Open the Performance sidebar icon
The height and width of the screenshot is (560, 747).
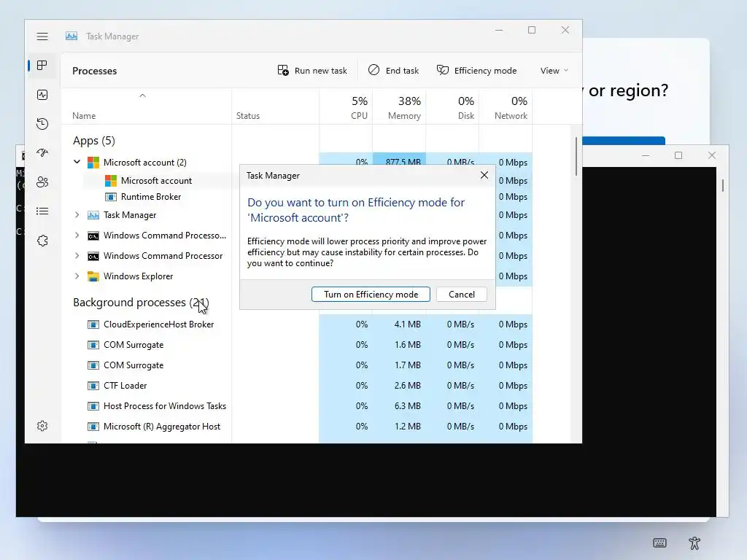[x=42, y=95]
